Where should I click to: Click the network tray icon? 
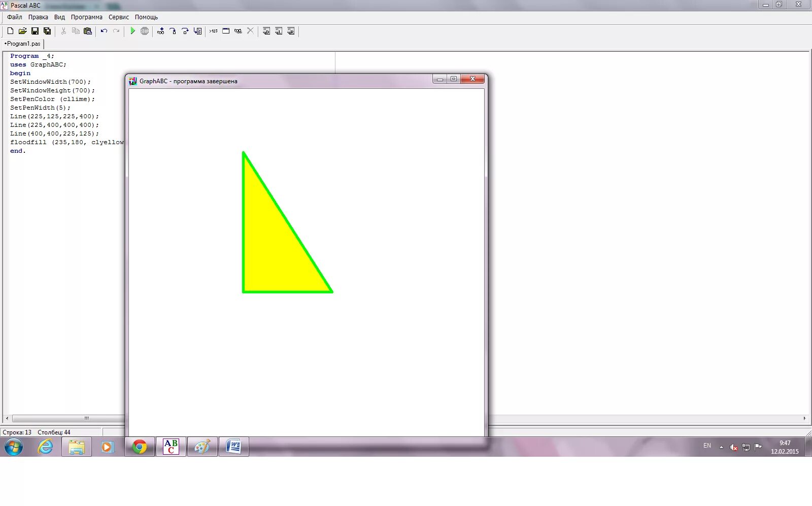tap(746, 447)
